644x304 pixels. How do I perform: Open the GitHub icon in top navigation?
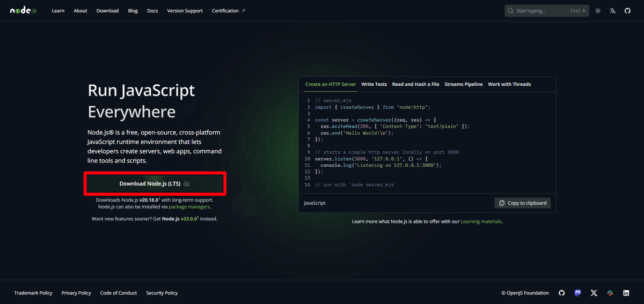[627, 11]
